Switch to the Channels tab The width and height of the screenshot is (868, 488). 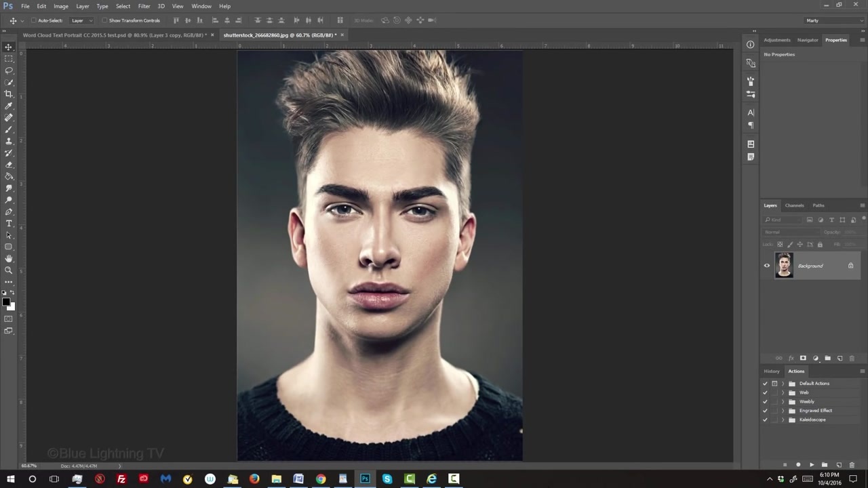tap(794, 205)
